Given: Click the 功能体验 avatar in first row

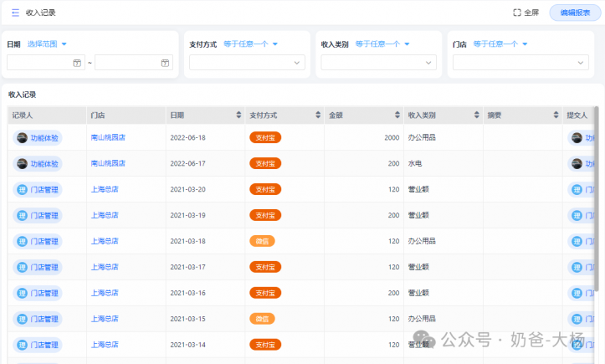Looking at the screenshot, I should (x=23, y=138).
